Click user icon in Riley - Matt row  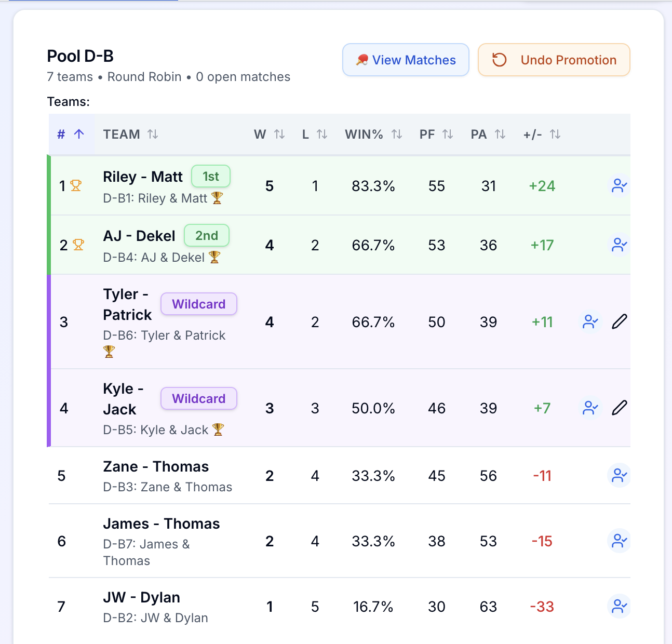tap(619, 186)
